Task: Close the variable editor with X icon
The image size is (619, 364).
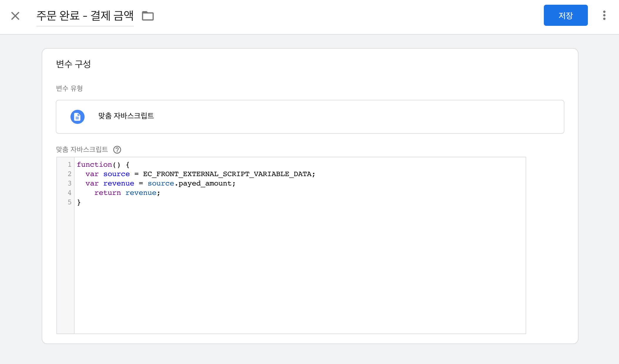Action: tap(15, 16)
